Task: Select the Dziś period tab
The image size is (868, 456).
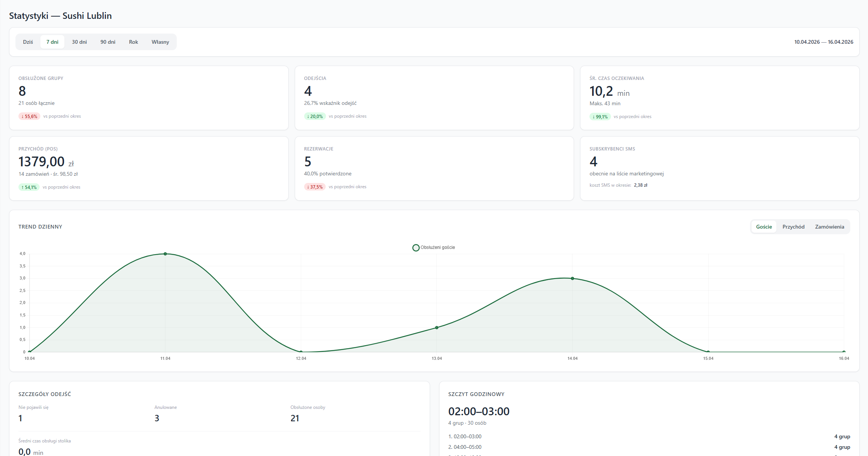Action: coord(28,42)
